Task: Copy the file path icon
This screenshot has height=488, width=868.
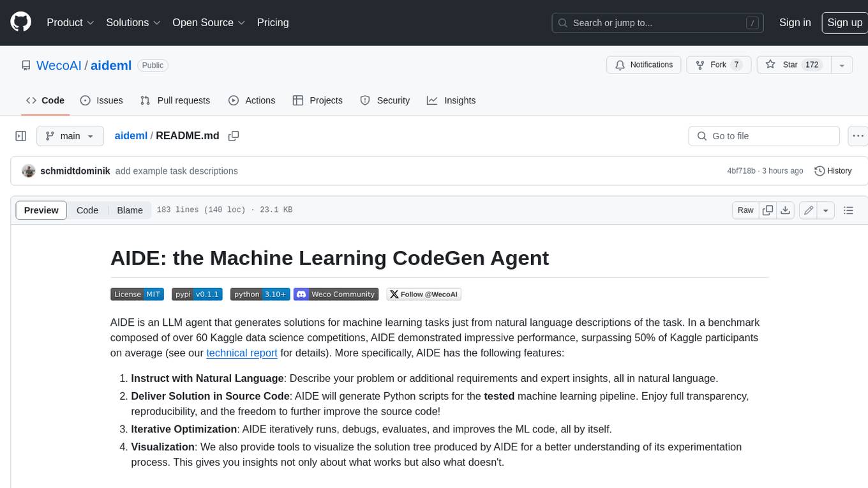Action: pos(234,135)
